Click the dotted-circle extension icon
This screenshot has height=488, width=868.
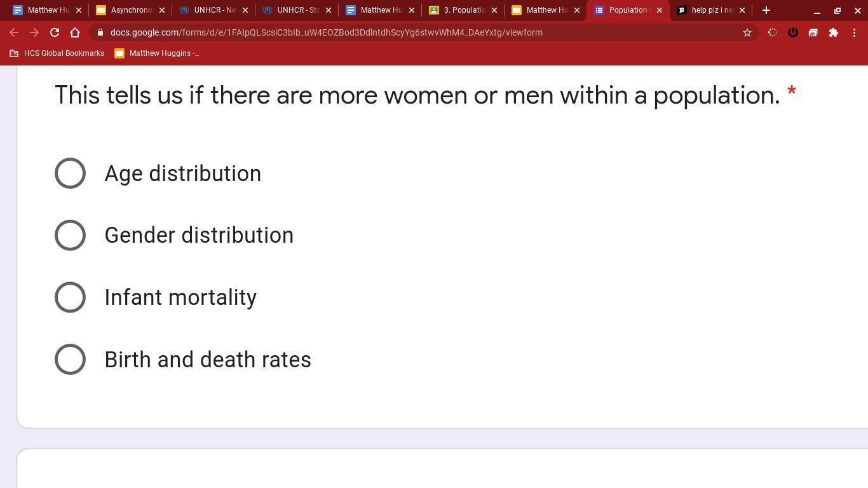point(772,32)
